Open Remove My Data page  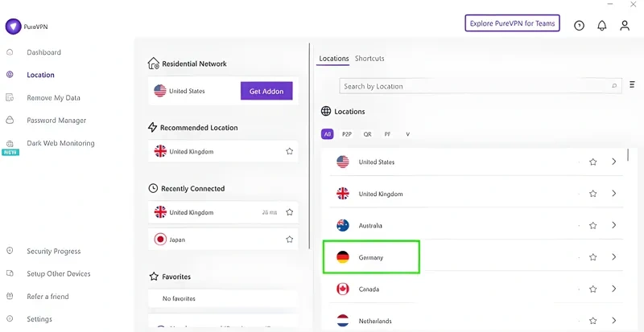click(53, 98)
